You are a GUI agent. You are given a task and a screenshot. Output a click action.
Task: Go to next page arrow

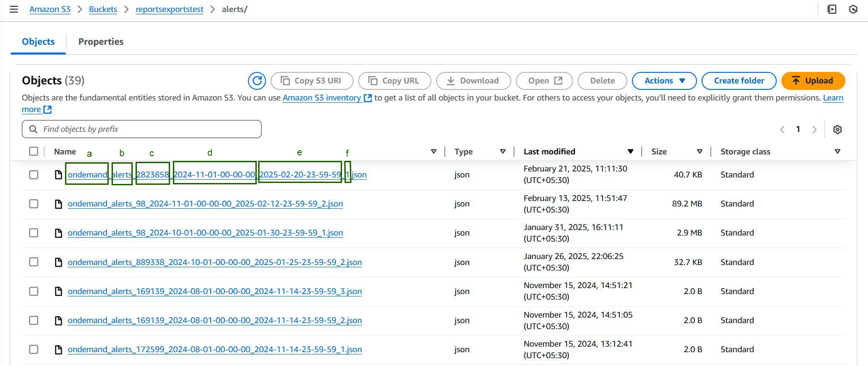coord(815,130)
